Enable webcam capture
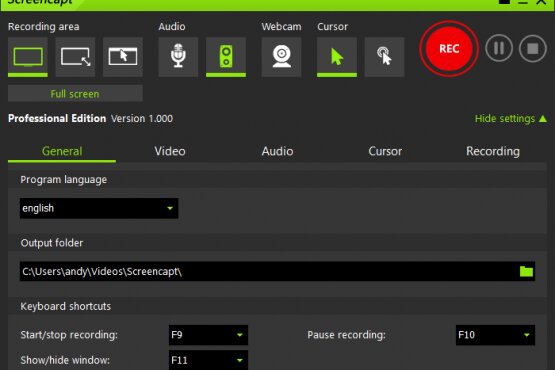The image size is (555, 370). click(281, 57)
